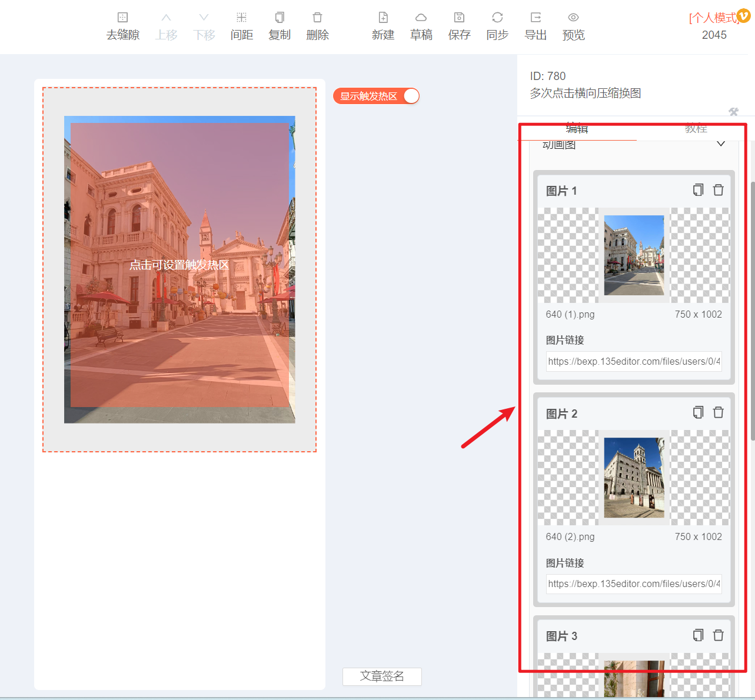The width and height of the screenshot is (755, 700).
Task: Click the 750 x 1002 size of 图片 2
Action: 699,536
